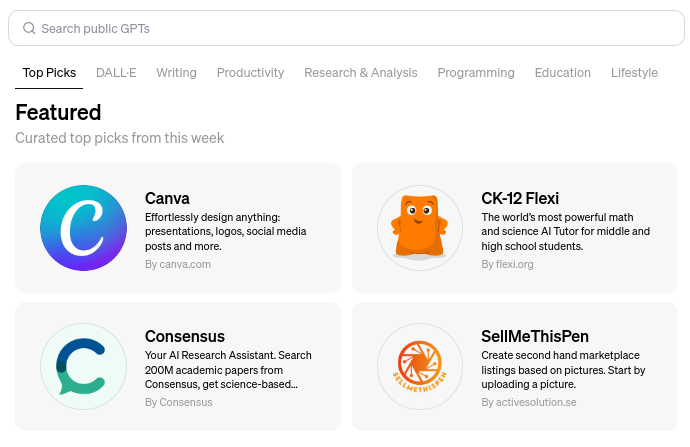Go to the Productivity tab
The width and height of the screenshot is (690, 447).
click(250, 73)
